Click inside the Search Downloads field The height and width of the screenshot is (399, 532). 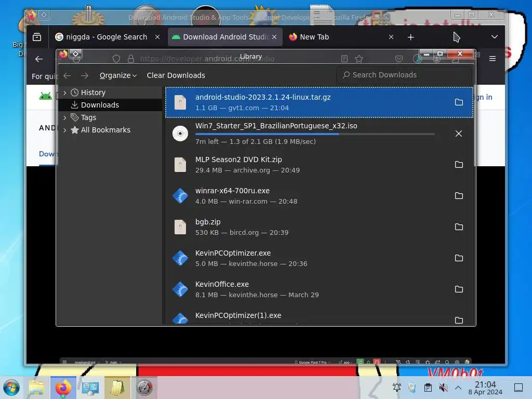404,75
